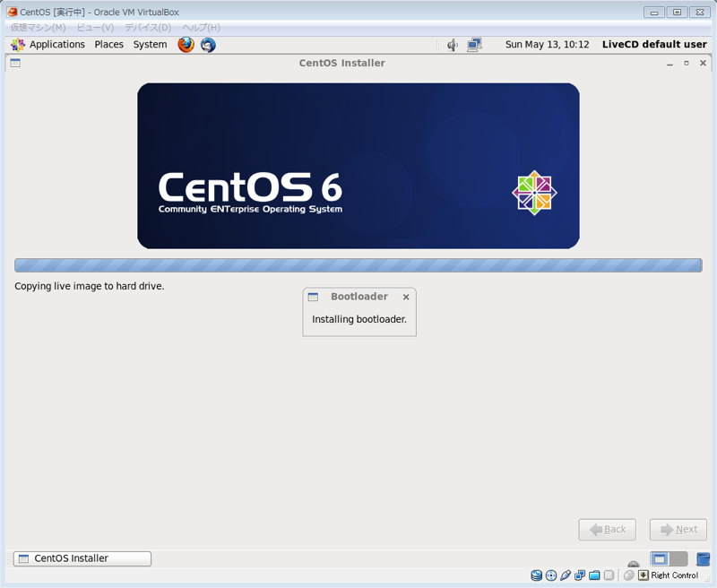This screenshot has height=588, width=717.
Task: Open the デバイス(D) VirtualBox menu
Action: 148,28
